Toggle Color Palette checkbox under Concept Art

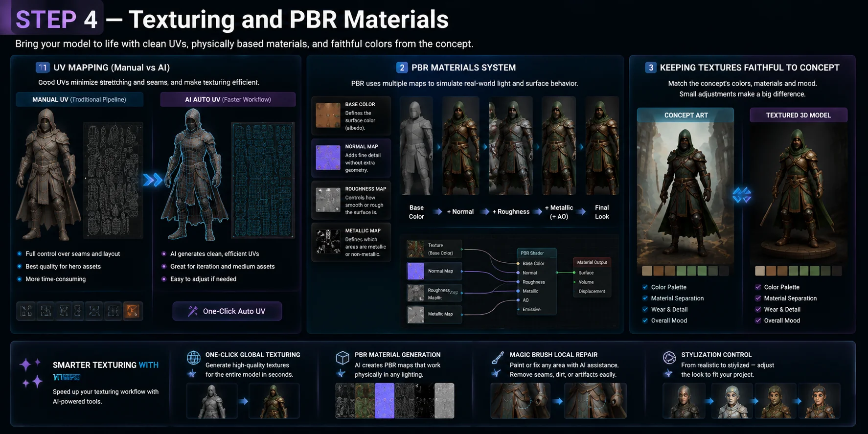point(645,287)
